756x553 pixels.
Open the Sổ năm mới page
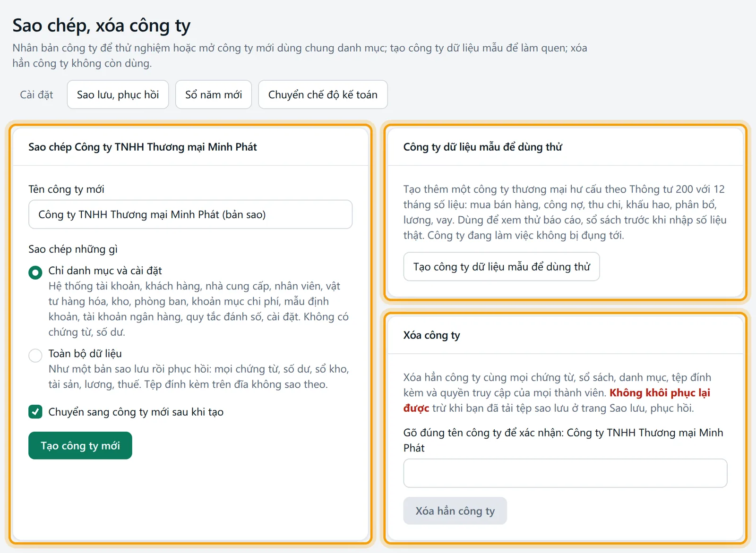point(214,94)
